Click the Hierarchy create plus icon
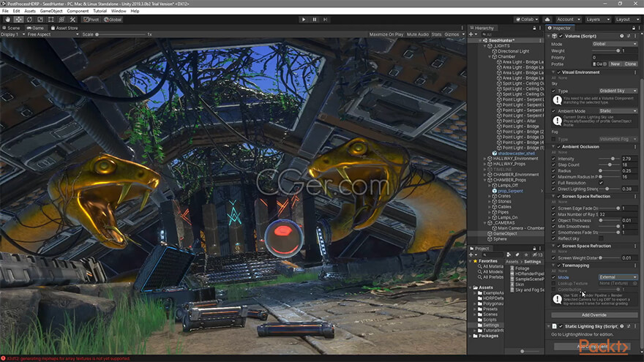This screenshot has width=644, height=362. 471,34
